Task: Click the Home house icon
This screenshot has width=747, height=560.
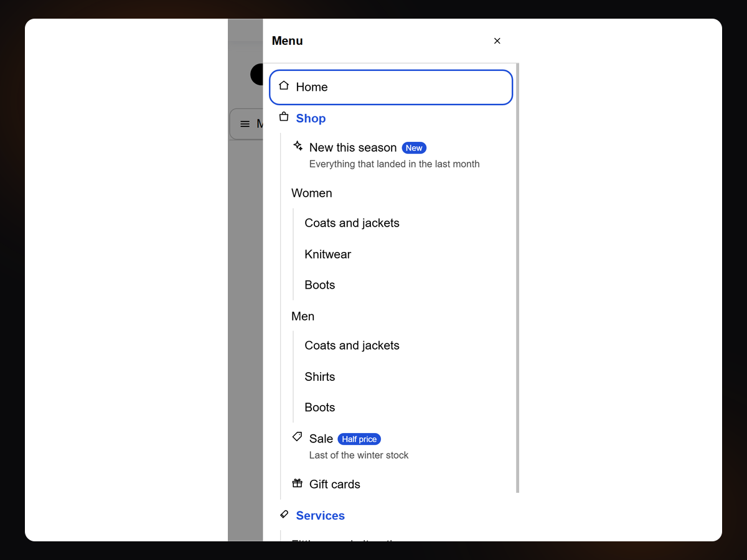Action: click(284, 86)
